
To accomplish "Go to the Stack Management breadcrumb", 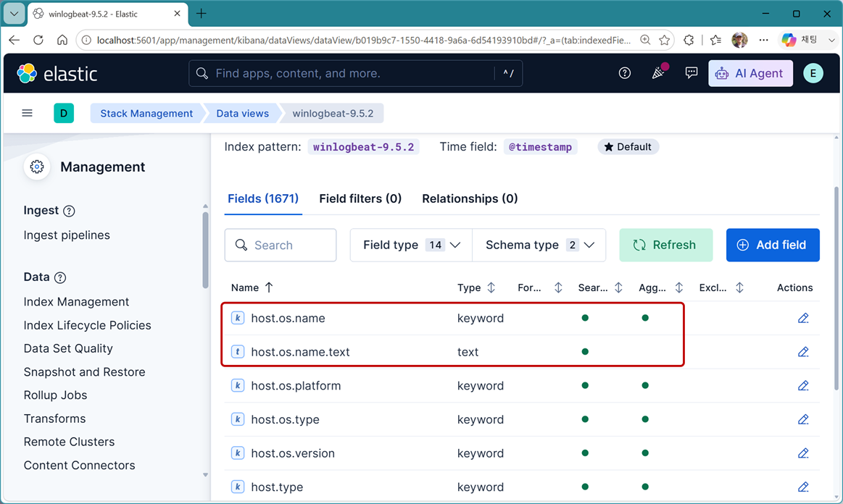I will 146,114.
